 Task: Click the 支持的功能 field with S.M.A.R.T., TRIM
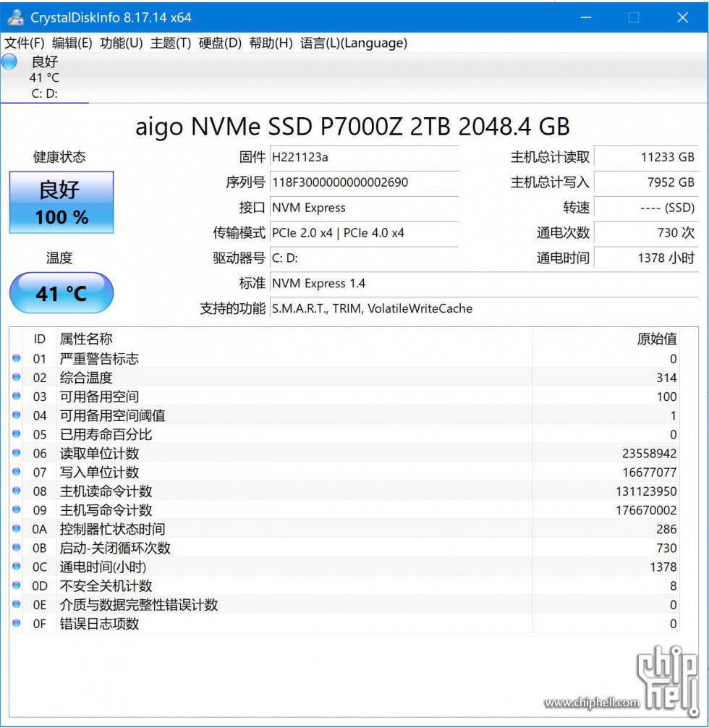pyautogui.click(x=484, y=308)
